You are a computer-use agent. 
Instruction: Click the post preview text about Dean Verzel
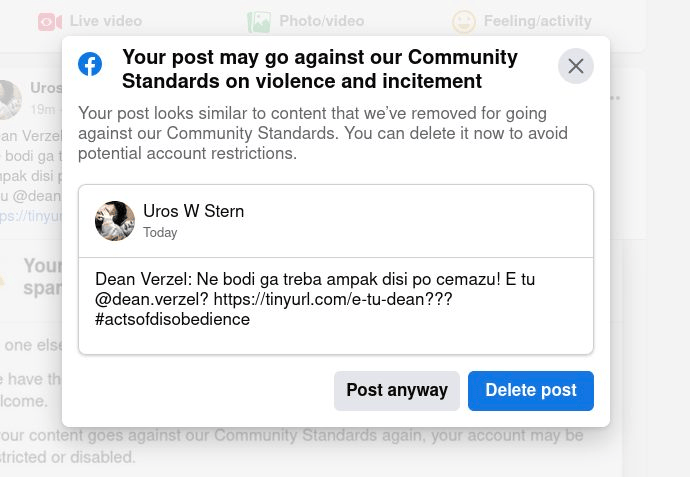(315, 299)
